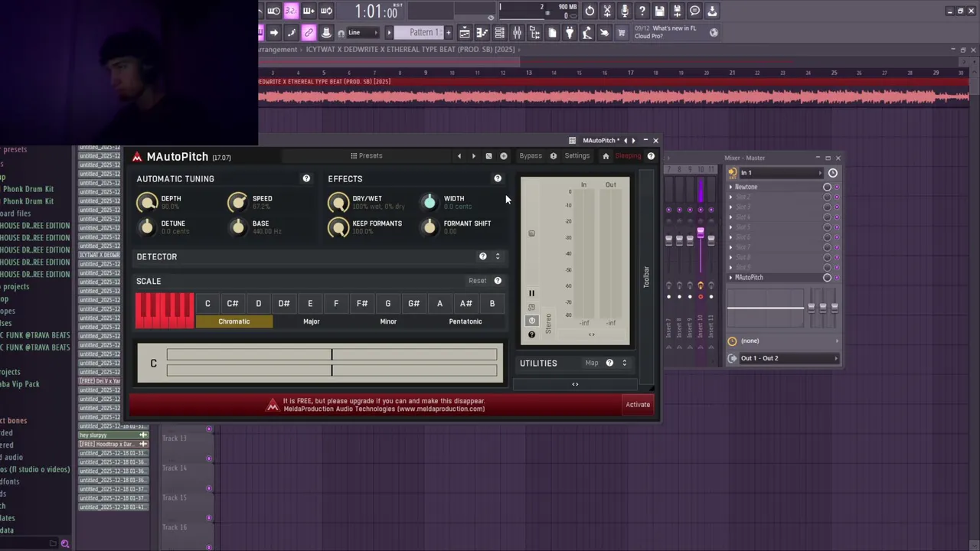Toggle the C# note in scale
This screenshot has width=980, height=551.
tap(233, 304)
